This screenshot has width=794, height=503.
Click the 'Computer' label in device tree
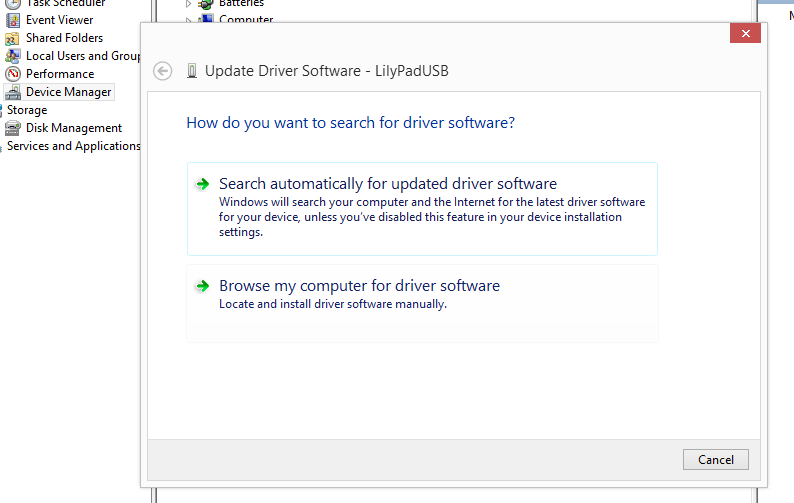[x=246, y=19]
